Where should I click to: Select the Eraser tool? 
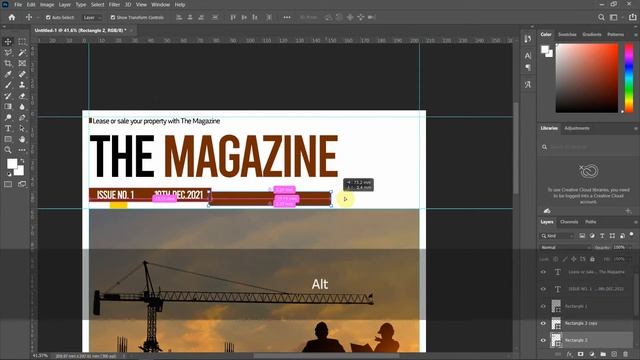point(22,96)
